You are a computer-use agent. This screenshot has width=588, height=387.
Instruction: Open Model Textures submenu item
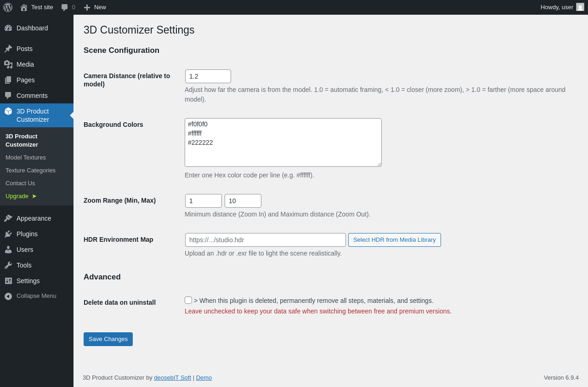click(x=26, y=158)
